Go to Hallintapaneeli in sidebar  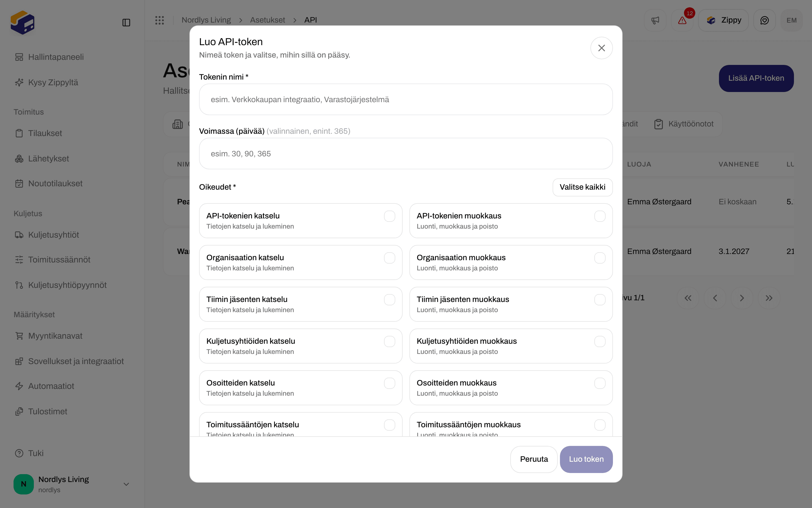(x=49, y=57)
